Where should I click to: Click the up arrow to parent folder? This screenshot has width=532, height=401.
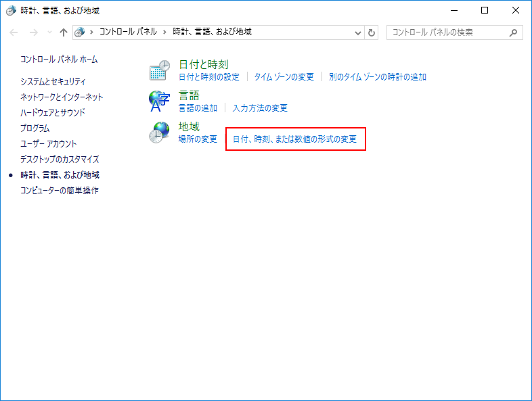click(x=64, y=32)
